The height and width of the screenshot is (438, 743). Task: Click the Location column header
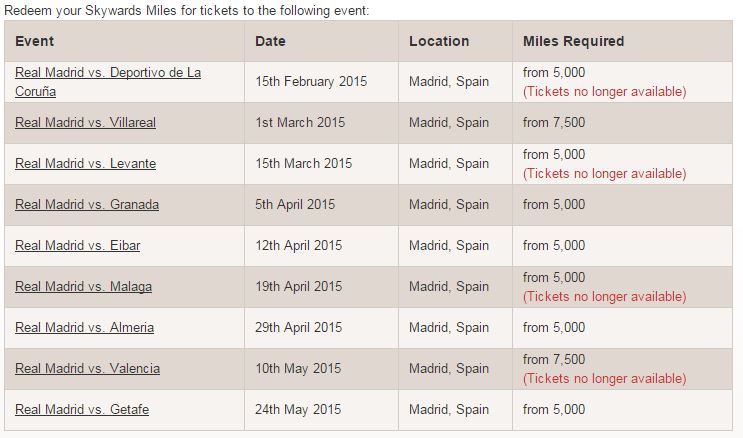pyautogui.click(x=439, y=42)
